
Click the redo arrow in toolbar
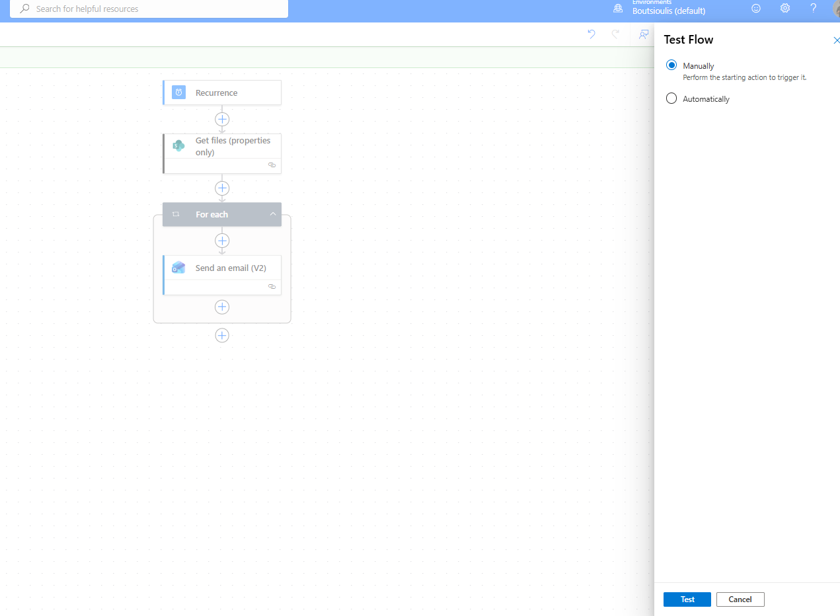[x=615, y=34]
